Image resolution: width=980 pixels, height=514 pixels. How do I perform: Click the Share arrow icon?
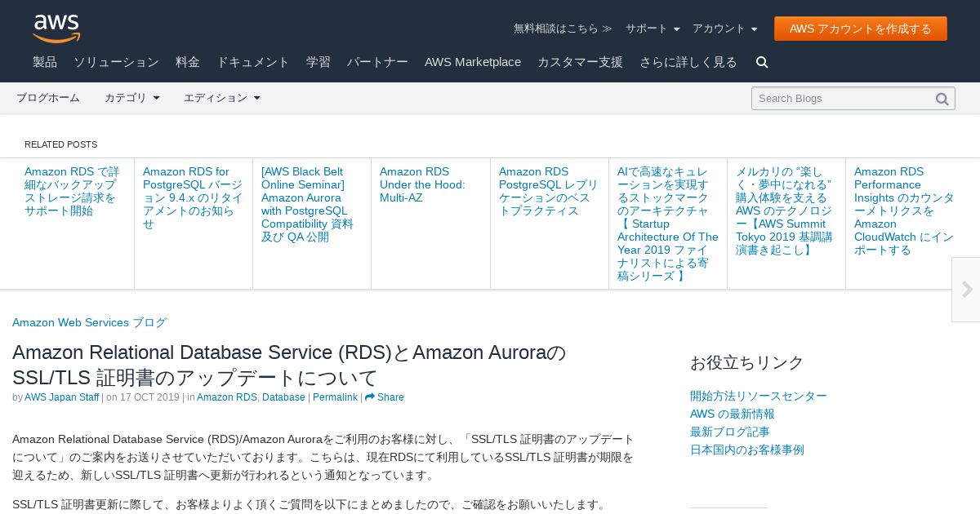coord(369,397)
